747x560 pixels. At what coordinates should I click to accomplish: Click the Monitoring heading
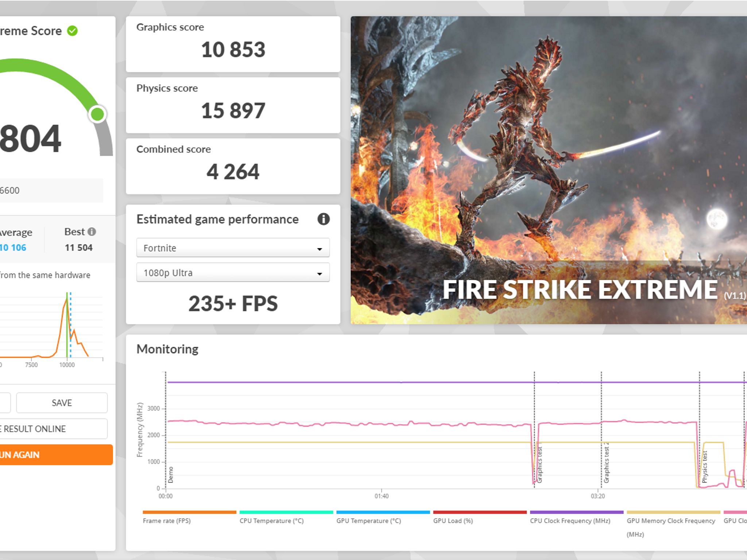coord(167,349)
